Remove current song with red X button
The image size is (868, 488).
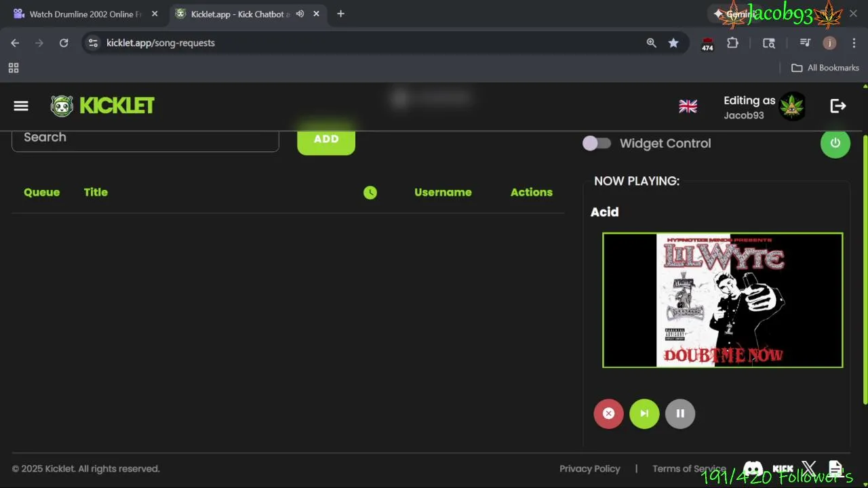click(x=608, y=413)
